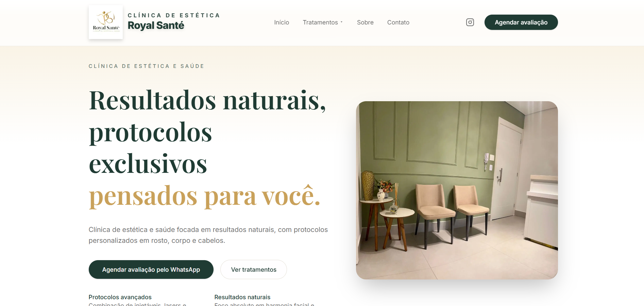Select the Ver tratamentos button

pos(254,269)
